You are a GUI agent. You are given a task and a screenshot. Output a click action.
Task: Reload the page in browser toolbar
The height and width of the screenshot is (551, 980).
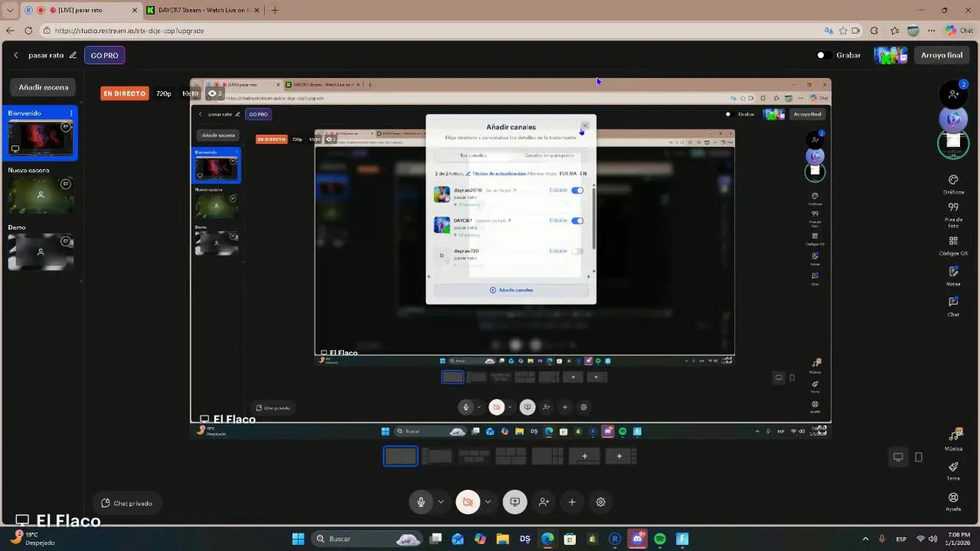(28, 31)
